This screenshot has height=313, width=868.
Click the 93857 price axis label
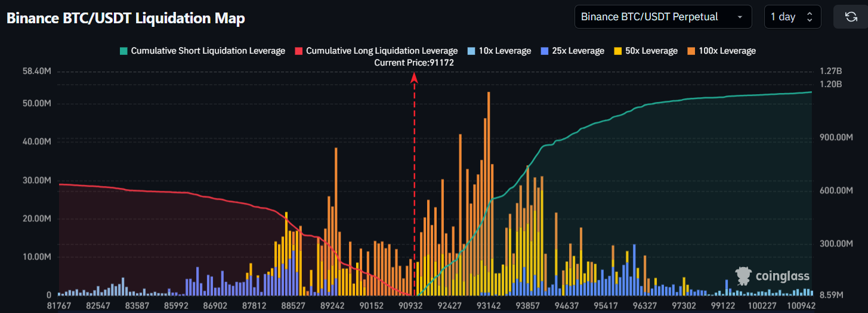(x=527, y=305)
